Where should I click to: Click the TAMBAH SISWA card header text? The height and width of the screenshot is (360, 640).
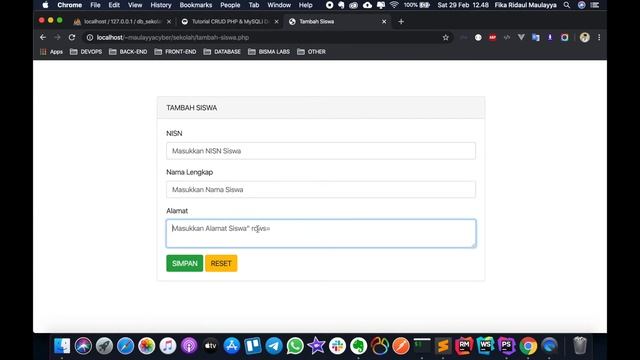point(191,108)
